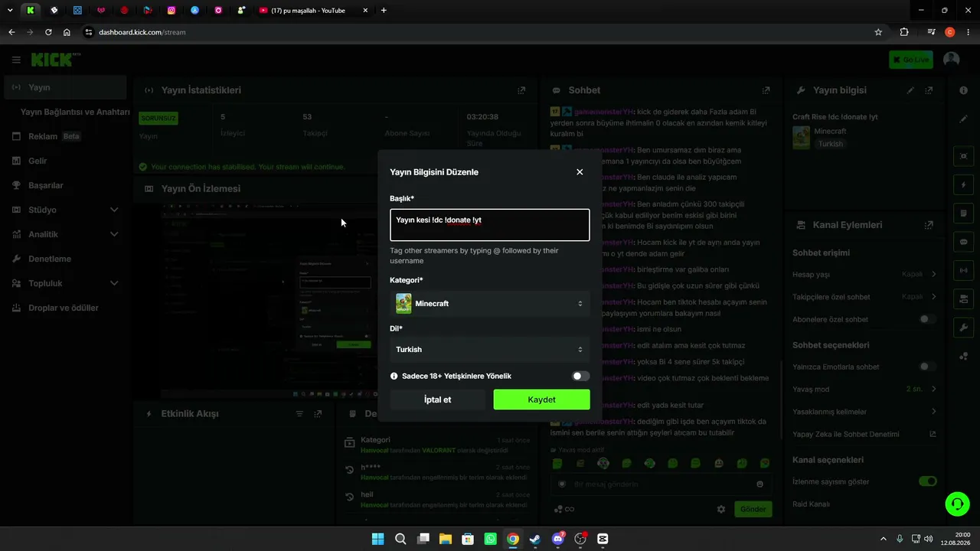Open Takipçilere özel sohbet setting chevron
980x551 pixels.
click(933, 297)
